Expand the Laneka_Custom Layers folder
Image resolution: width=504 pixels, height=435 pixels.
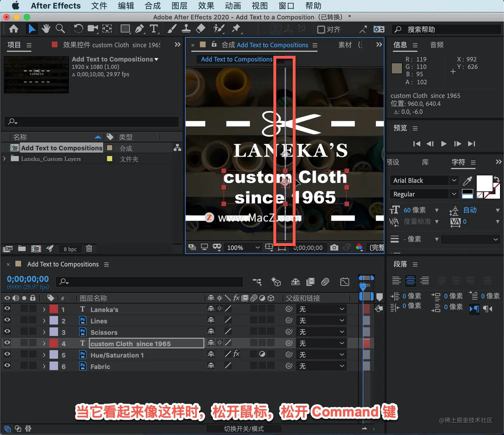(4, 159)
